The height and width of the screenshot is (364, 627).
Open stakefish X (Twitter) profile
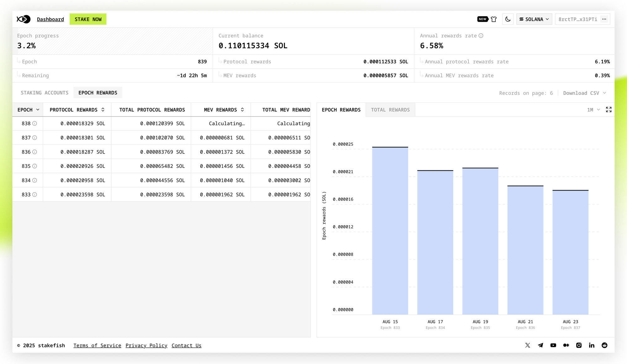(x=528, y=345)
